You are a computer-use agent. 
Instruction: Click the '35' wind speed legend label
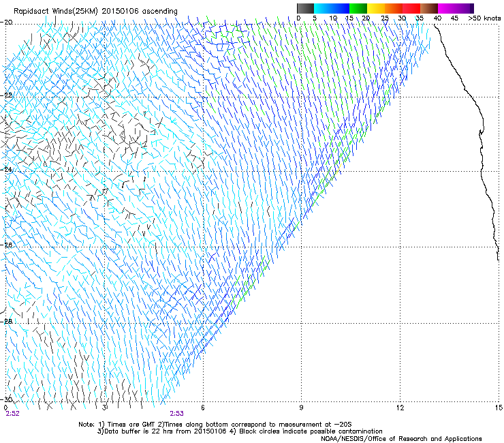[x=420, y=18]
